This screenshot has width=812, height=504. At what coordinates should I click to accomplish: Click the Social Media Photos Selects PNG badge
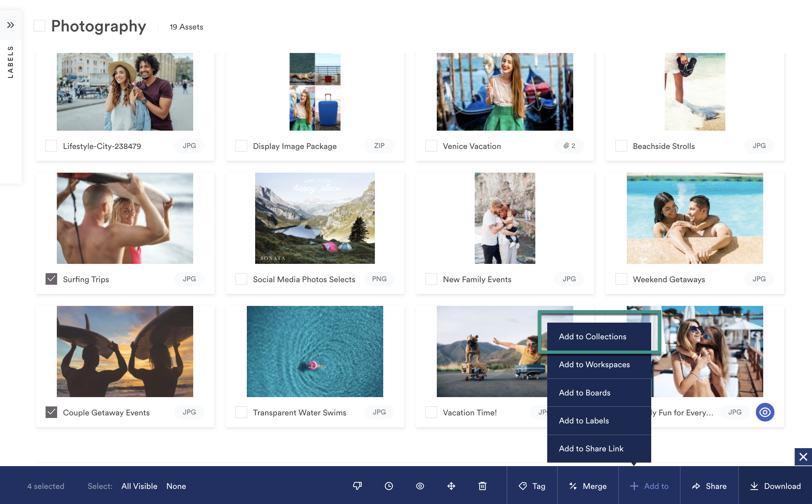tap(379, 279)
